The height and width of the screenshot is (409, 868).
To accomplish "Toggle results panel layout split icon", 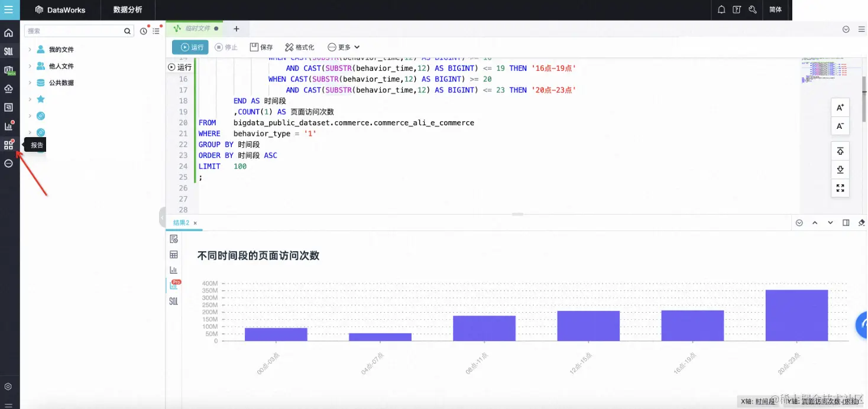I will point(846,223).
